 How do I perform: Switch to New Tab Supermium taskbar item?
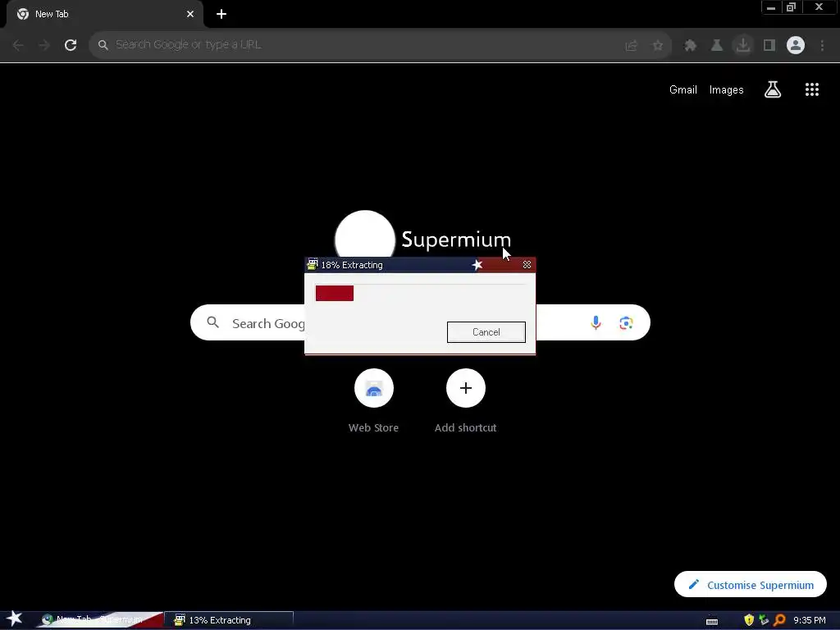101,620
